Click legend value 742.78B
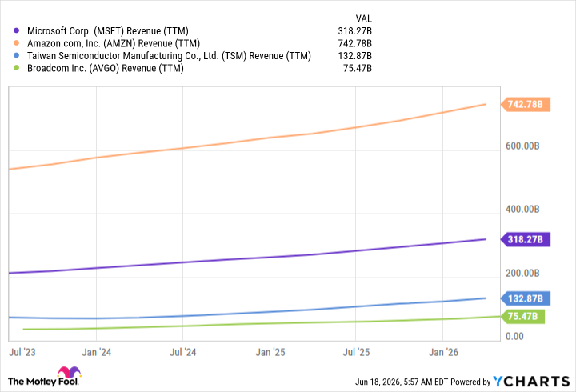This screenshot has width=576, height=392. click(355, 43)
